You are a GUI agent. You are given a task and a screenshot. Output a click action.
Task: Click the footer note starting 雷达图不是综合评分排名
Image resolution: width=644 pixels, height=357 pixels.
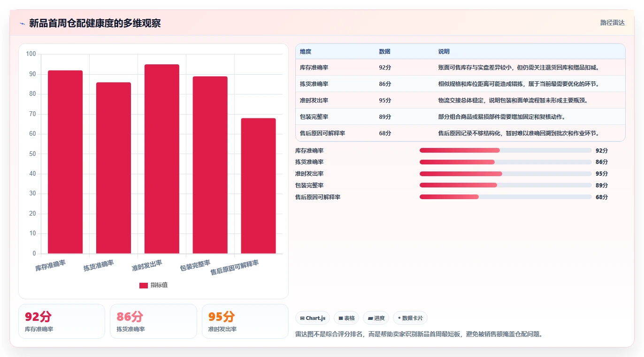point(419,334)
